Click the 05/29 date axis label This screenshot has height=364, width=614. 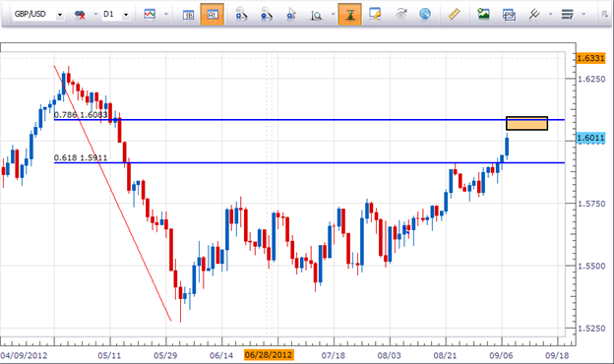click(x=165, y=355)
